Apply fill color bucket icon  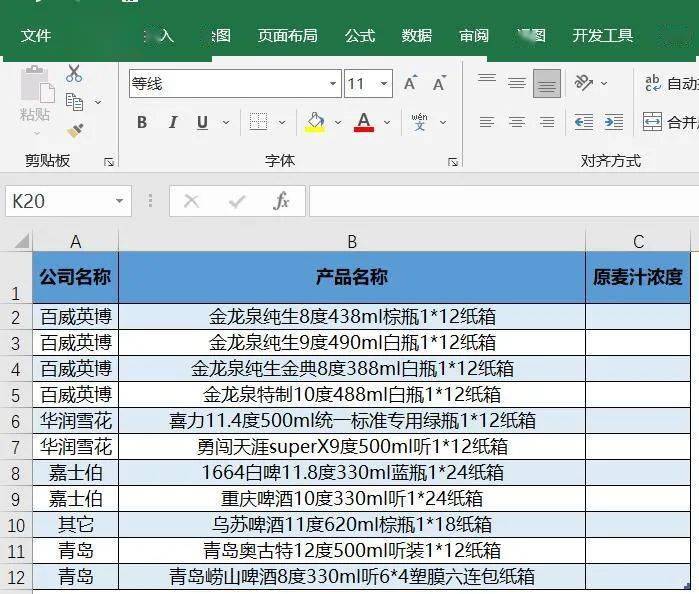pos(315,122)
